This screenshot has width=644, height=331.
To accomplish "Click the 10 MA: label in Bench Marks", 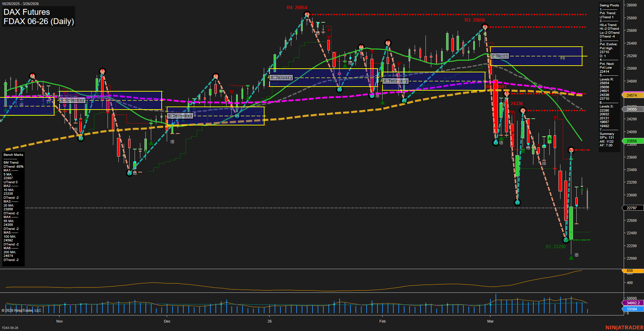I will click(9, 190).
